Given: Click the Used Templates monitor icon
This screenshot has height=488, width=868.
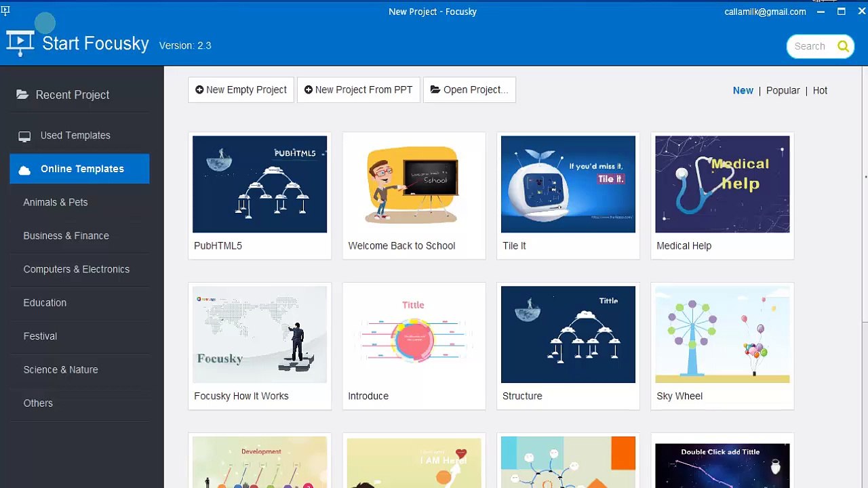Looking at the screenshot, I should [24, 136].
